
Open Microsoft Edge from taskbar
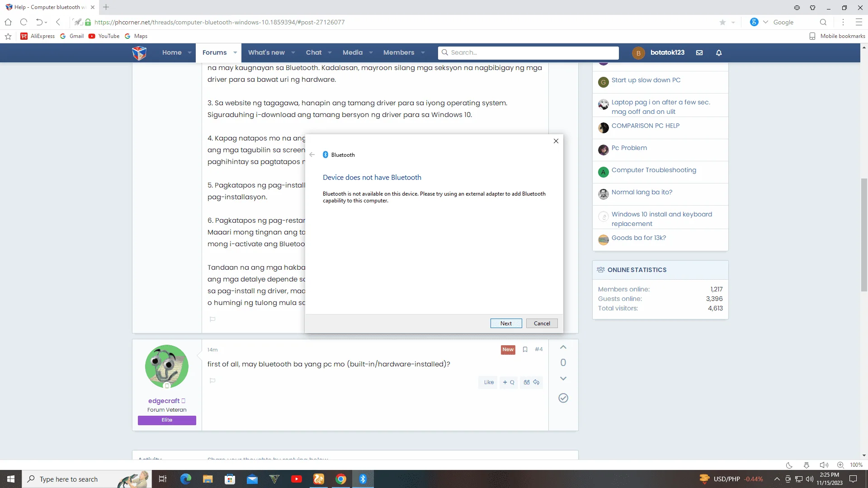[185, 479]
